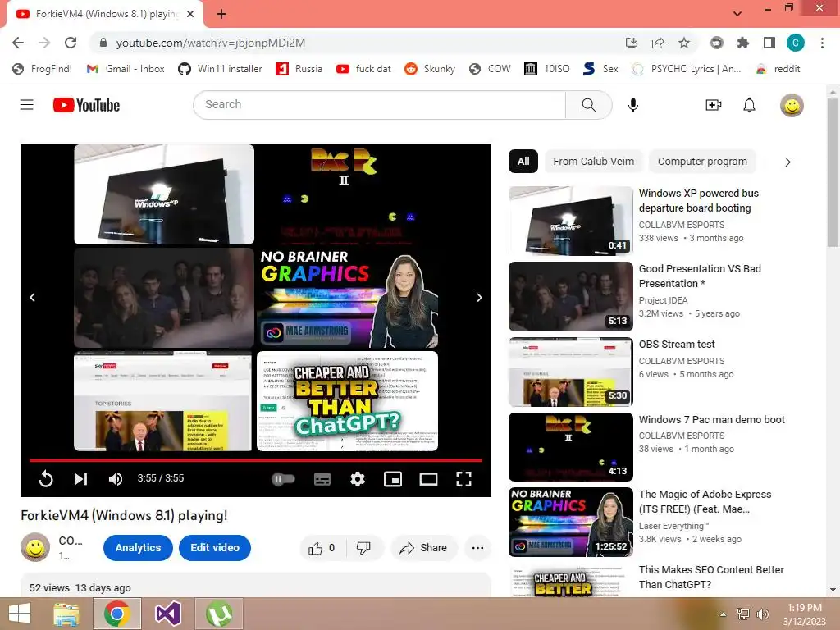840x630 pixels.
Task: Open the Chrome extensions puzzle icon
Action: click(743, 43)
